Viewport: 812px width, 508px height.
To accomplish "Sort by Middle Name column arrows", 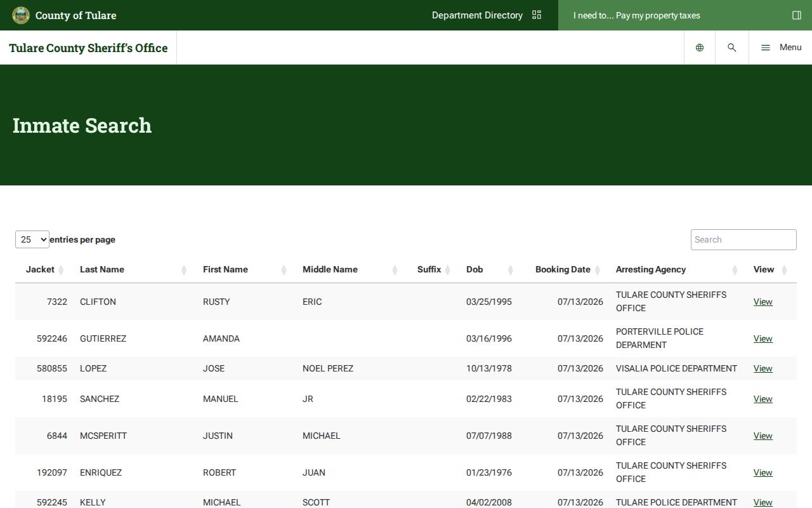I will point(395,270).
